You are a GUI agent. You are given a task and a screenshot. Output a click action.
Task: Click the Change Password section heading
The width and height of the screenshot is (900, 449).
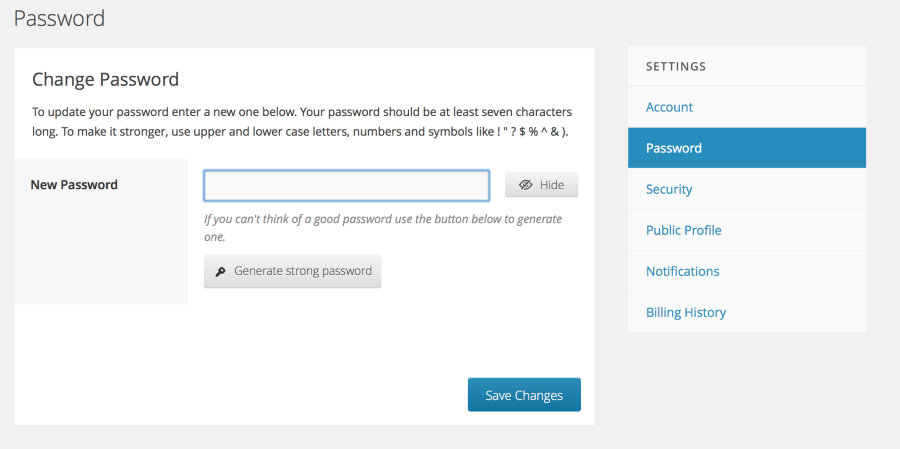pos(105,79)
